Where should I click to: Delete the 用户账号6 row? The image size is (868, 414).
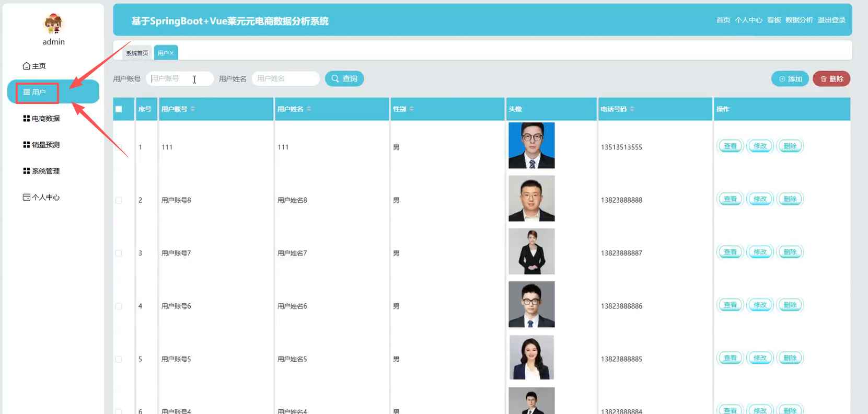(790, 305)
